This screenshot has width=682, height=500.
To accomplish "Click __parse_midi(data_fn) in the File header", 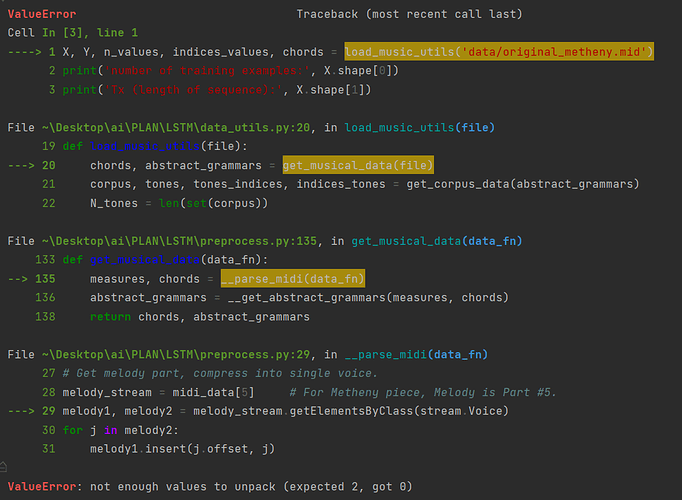I will tap(416, 354).
